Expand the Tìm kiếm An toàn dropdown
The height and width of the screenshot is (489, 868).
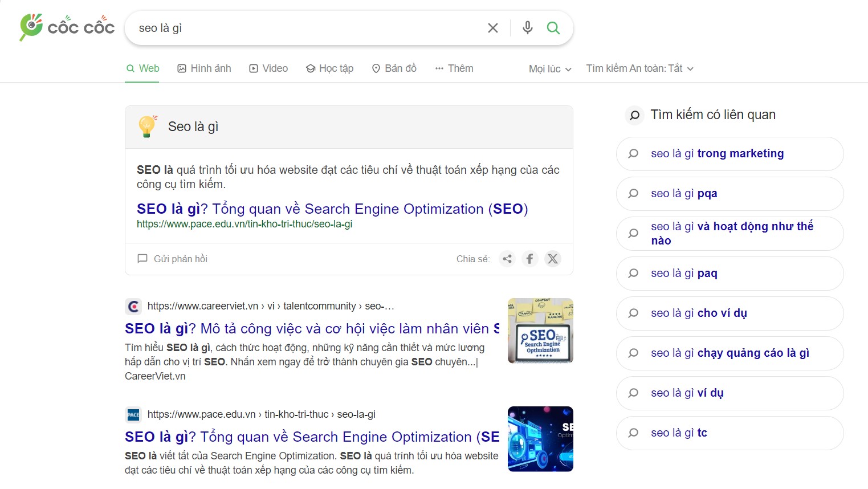coord(639,68)
